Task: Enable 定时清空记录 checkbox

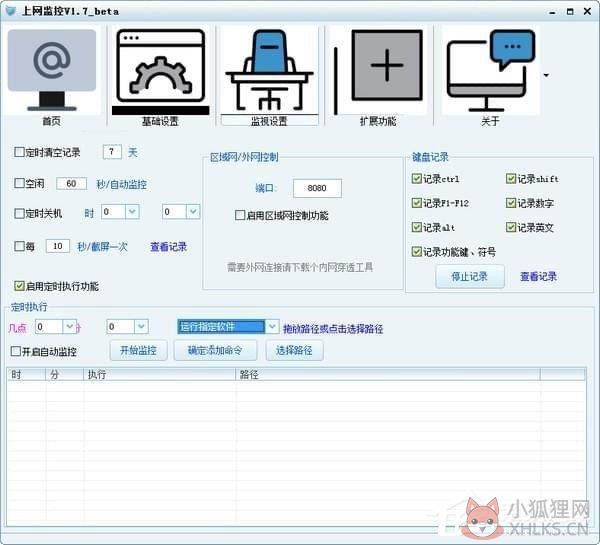Action: coord(19,152)
